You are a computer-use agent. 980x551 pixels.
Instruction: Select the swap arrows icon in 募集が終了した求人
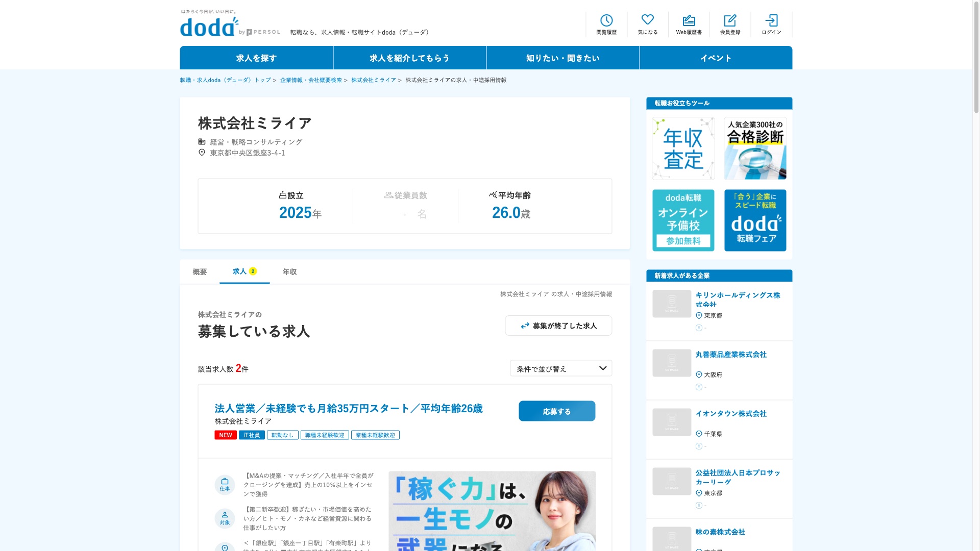coord(525,325)
